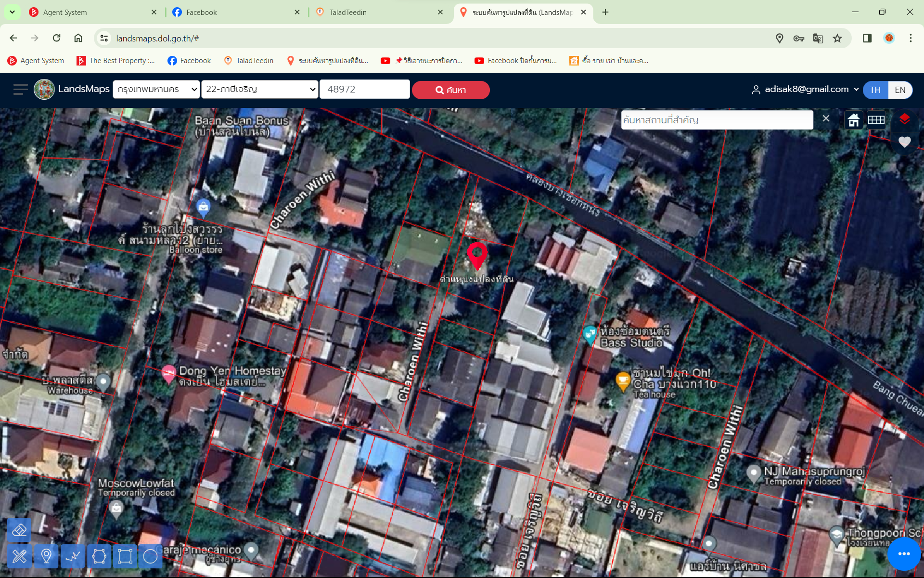The width and height of the screenshot is (924, 578).
Task: Open the browser home page
Action: [78, 38]
